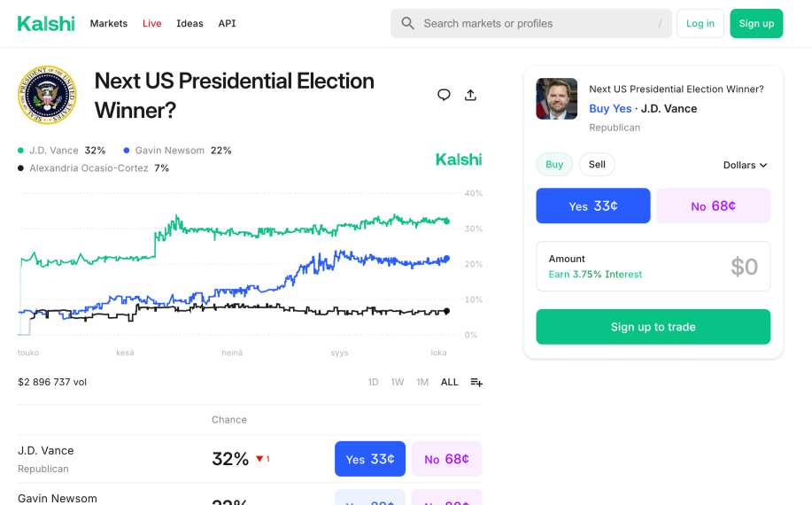Screen dimensions: 812x505
Task: Click the share upload icon
Action: (470, 95)
